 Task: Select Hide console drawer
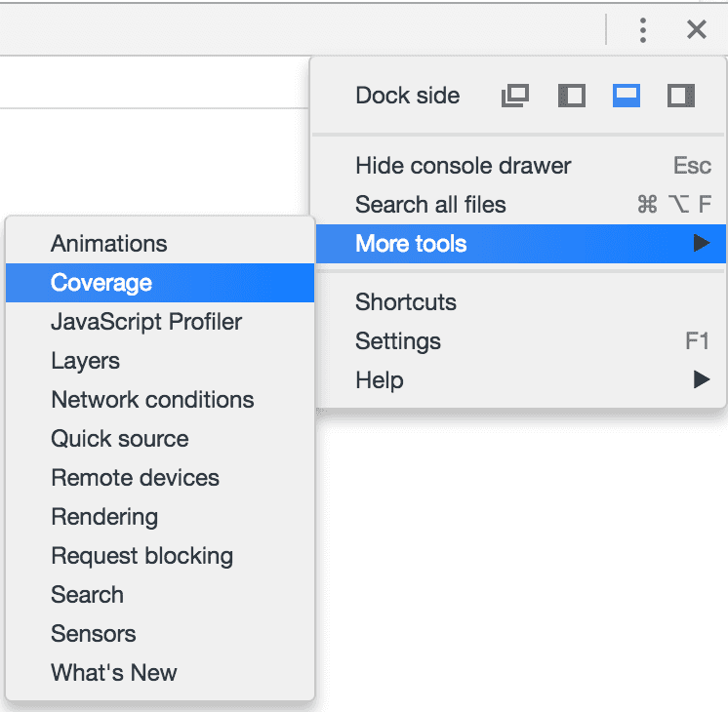coord(464,166)
